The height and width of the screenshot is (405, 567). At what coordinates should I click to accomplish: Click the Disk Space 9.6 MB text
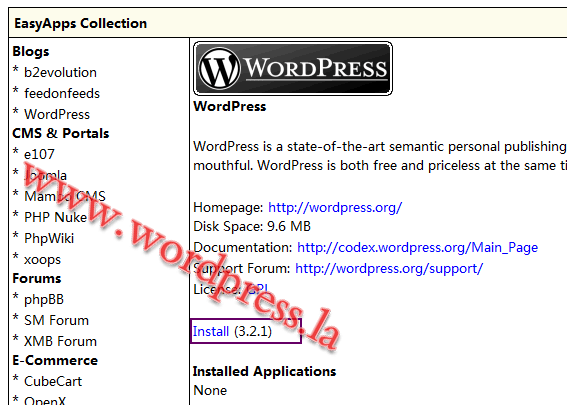click(252, 226)
